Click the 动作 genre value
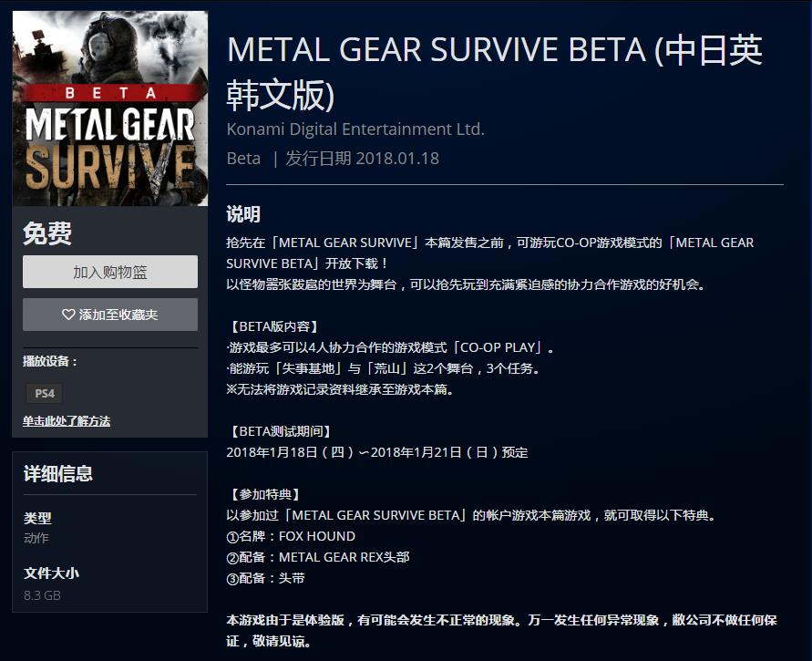Screen dimensions: 812x661 [x=36, y=538]
